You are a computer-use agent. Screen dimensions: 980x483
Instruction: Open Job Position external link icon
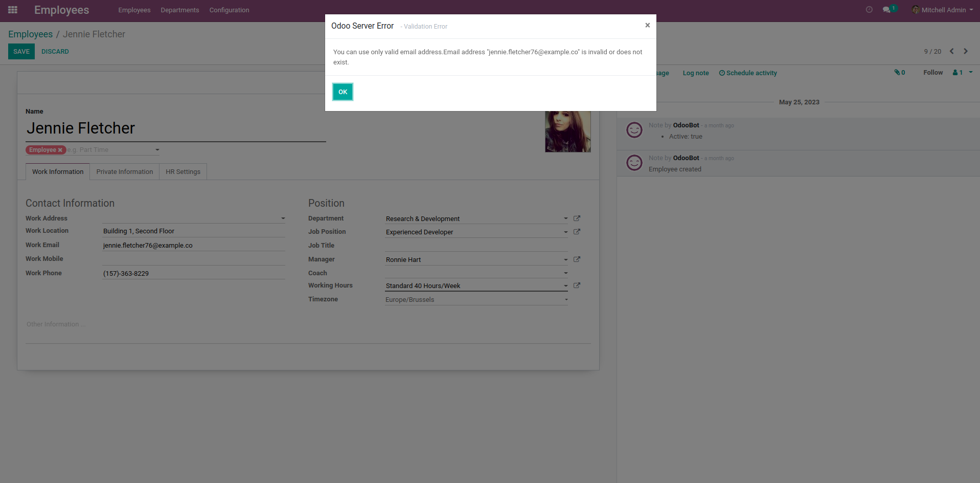(577, 232)
